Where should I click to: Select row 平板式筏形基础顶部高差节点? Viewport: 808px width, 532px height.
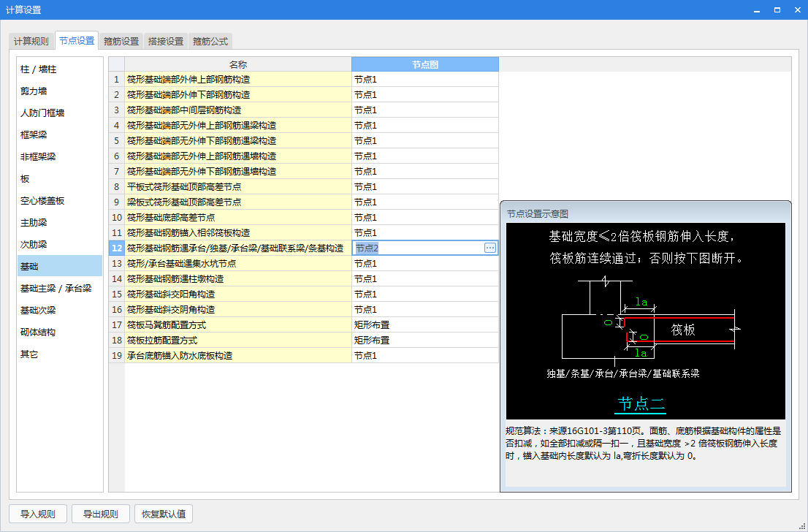(238, 186)
